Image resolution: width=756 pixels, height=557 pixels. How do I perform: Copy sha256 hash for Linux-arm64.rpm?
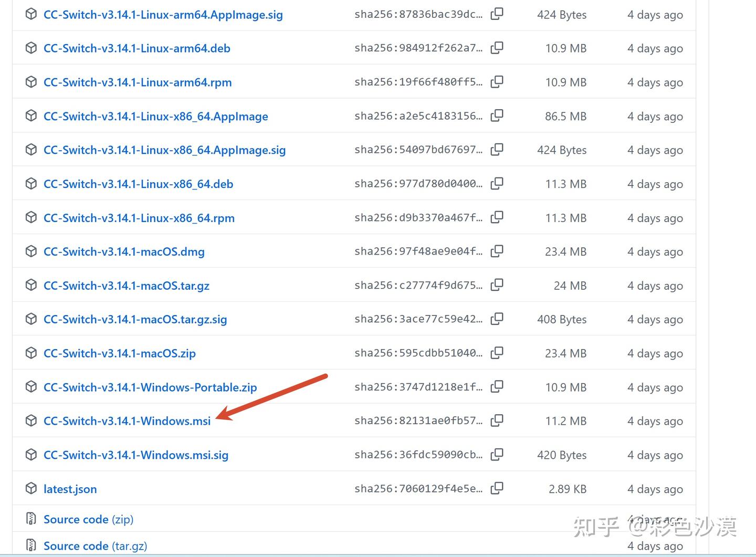[497, 82]
